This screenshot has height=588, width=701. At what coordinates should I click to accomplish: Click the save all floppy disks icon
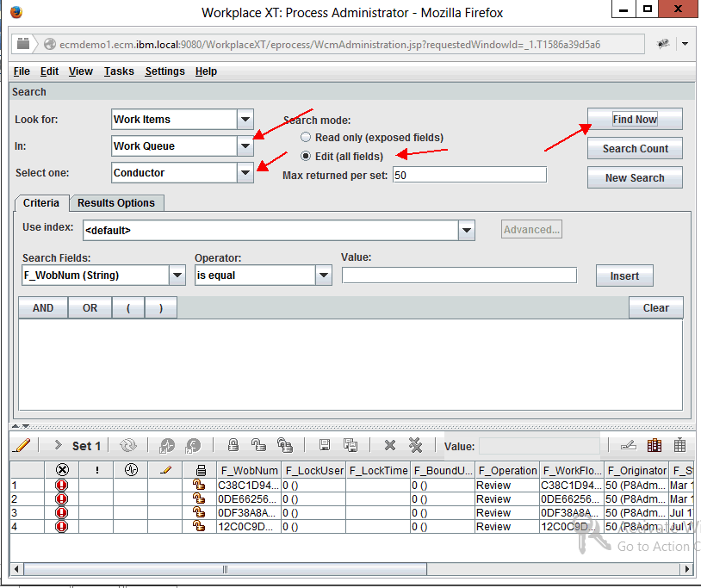[x=350, y=445]
